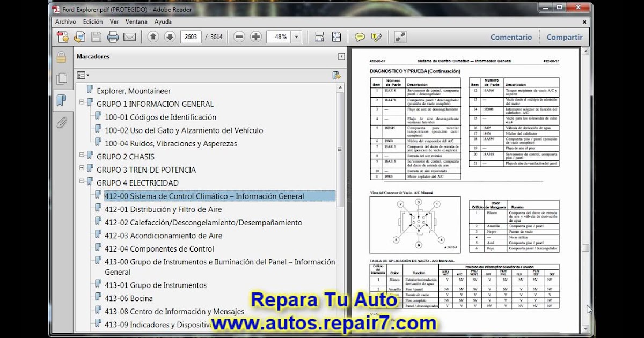Screen dimensions: 644x338
Task: Open bookmark 412-03 Acondicionamiento de Aire
Action: 163,236
